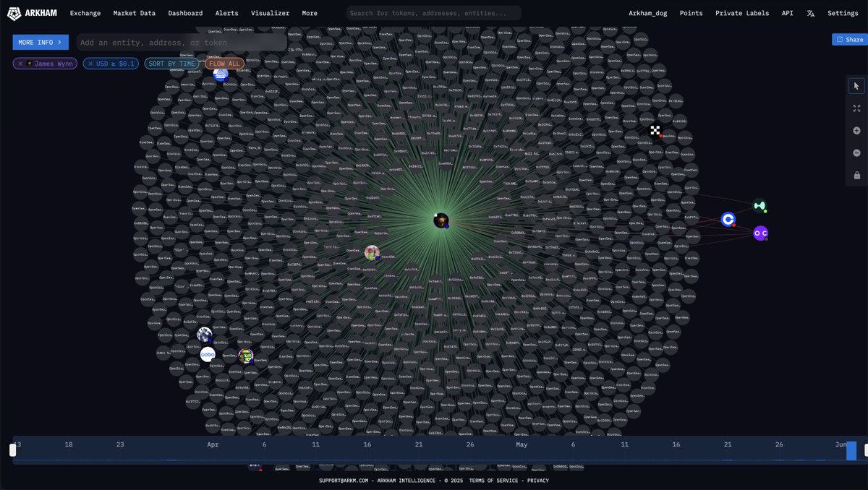The height and width of the screenshot is (490, 868).
Task: Click the Cobo entity node
Action: [x=208, y=354]
